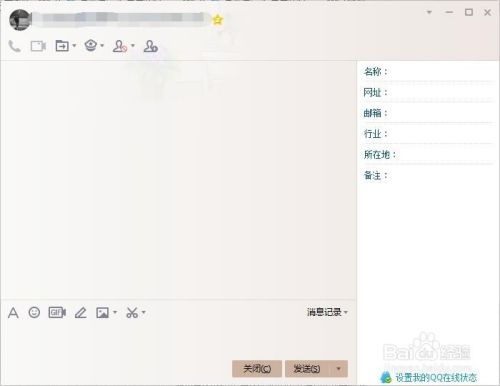Click the 所在地 field label
500x386 pixels.
(x=380, y=155)
